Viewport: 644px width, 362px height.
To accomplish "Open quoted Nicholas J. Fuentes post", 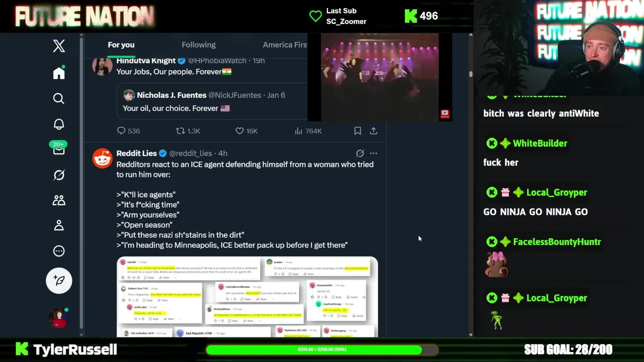I will coord(212,102).
